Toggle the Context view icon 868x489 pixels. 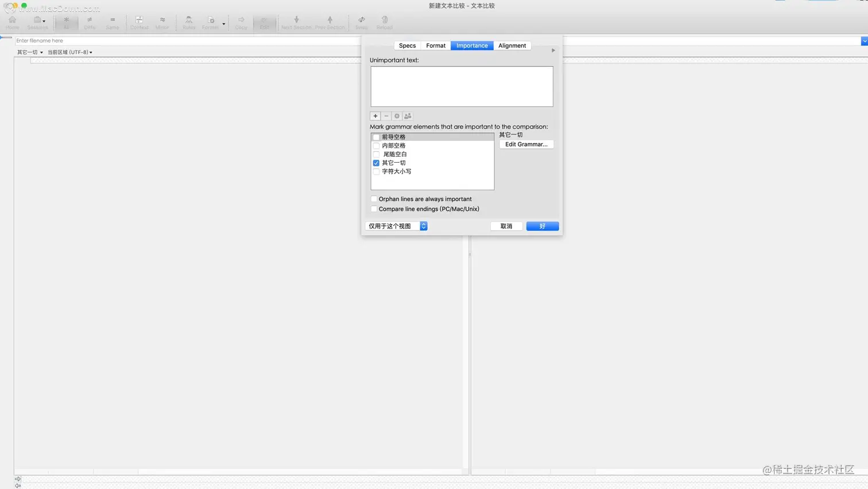pyautogui.click(x=139, y=22)
